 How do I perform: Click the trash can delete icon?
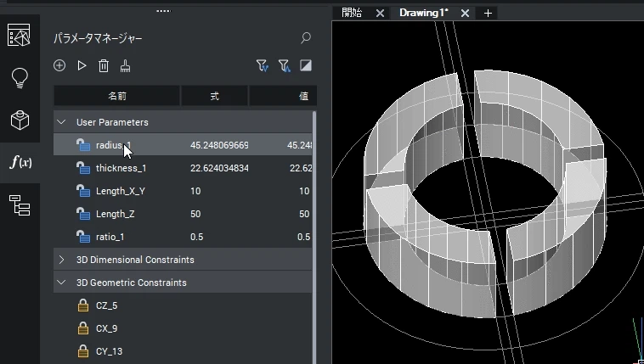[104, 65]
